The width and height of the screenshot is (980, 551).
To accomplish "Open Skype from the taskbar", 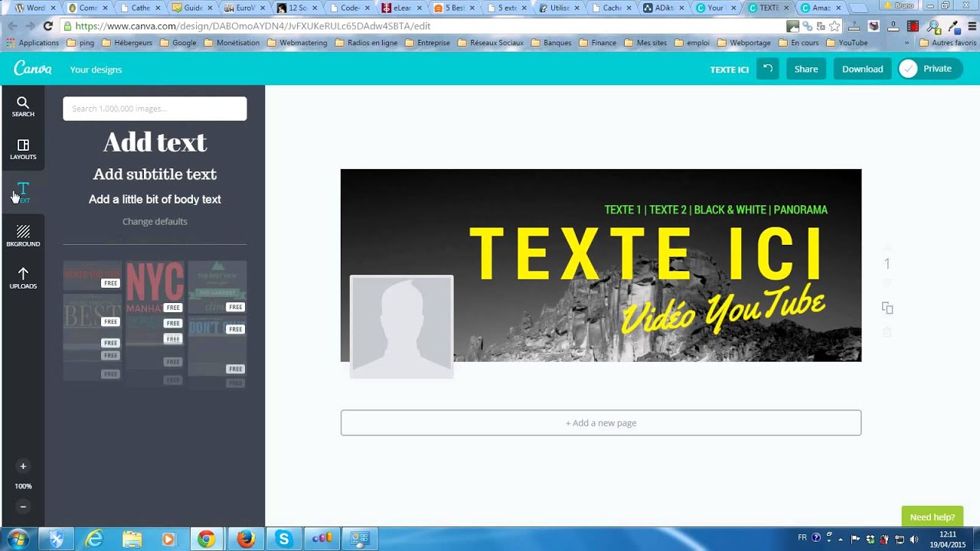I will point(283,540).
